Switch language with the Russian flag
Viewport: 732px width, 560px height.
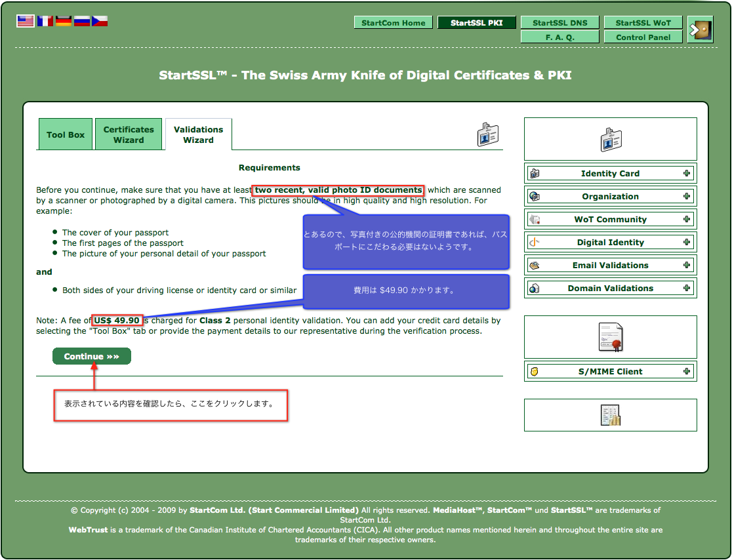[82, 21]
